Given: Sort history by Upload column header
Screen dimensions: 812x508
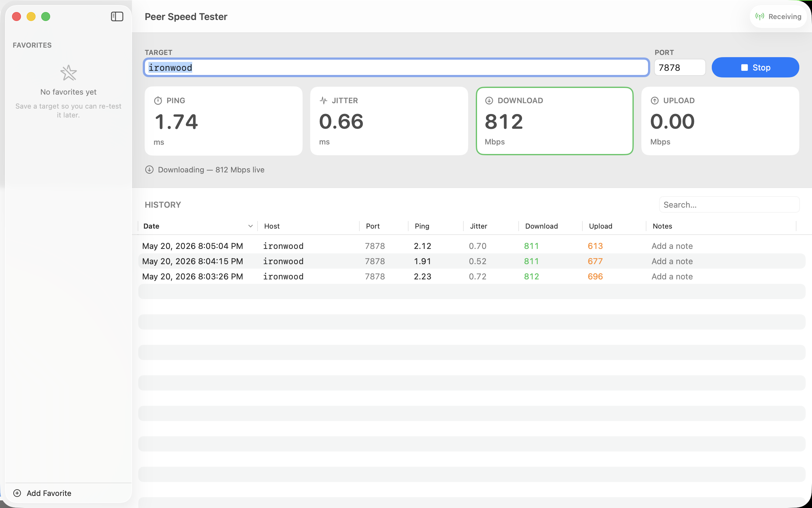Looking at the screenshot, I should [x=614, y=226].
